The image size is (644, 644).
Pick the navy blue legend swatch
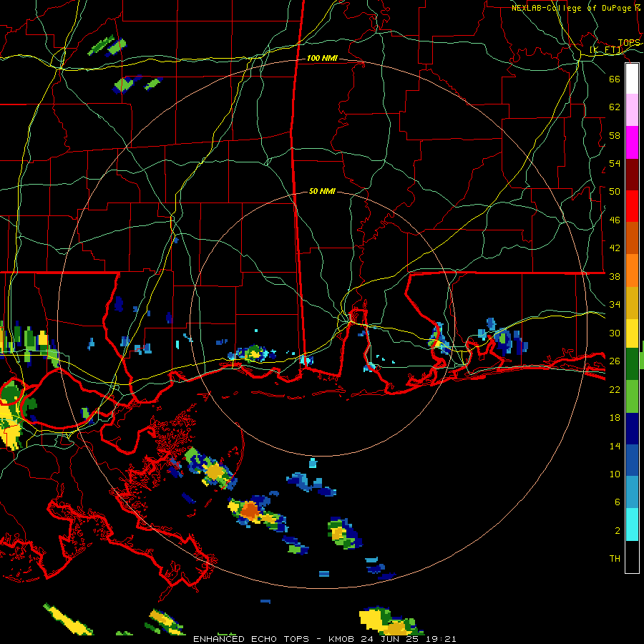click(x=632, y=429)
